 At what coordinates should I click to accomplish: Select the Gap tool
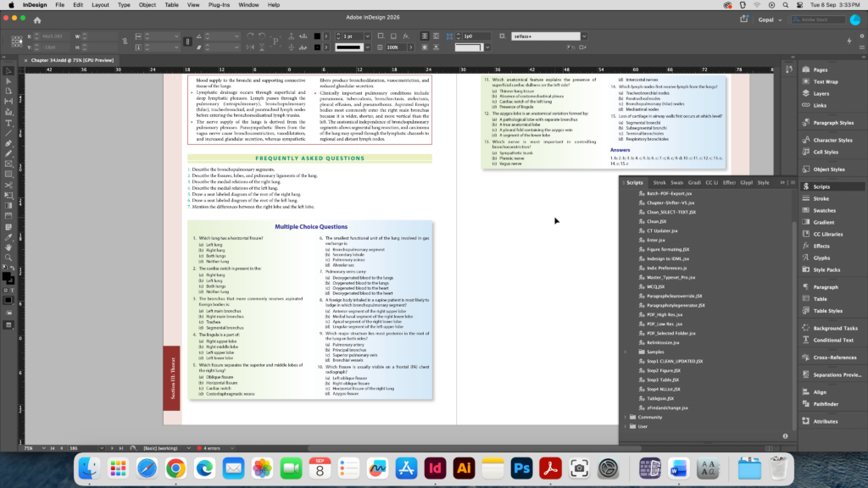8,102
